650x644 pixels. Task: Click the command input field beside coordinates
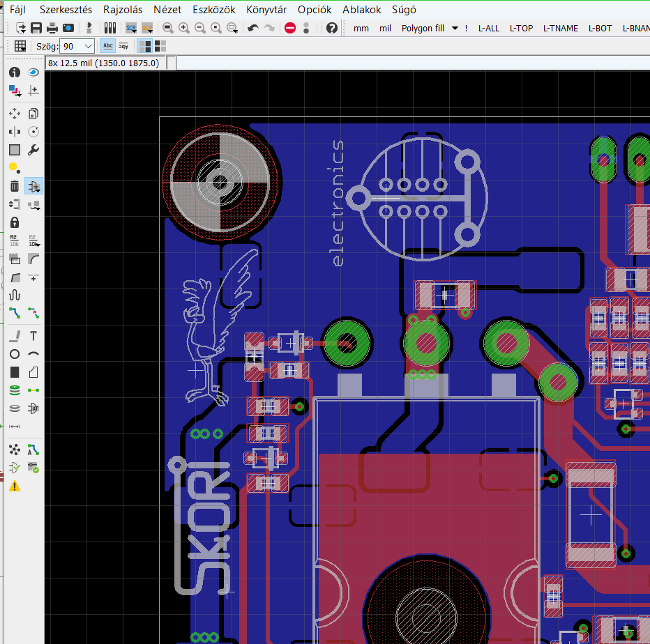coord(411,63)
